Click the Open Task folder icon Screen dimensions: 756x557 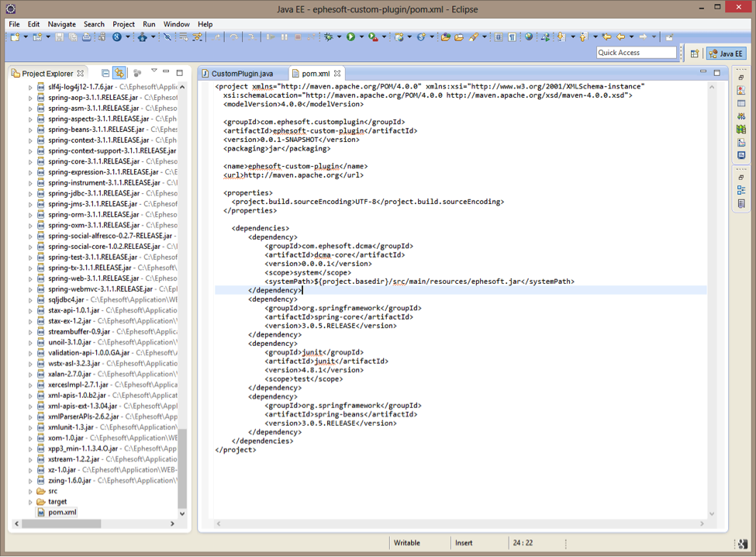click(459, 37)
